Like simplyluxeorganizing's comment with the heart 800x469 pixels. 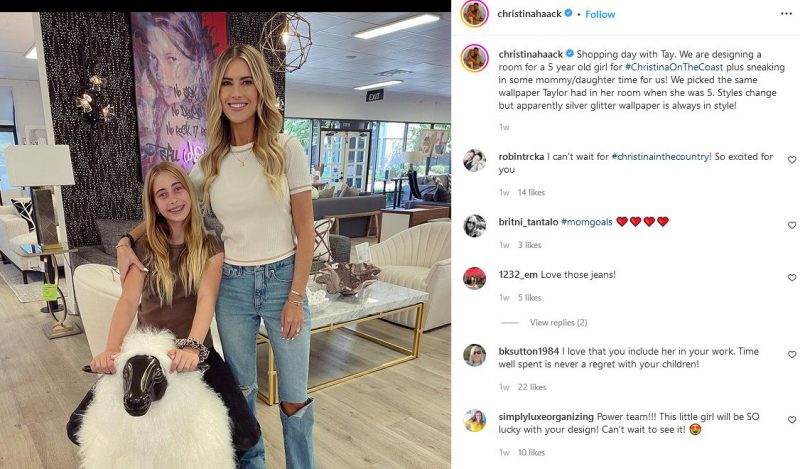click(x=792, y=419)
